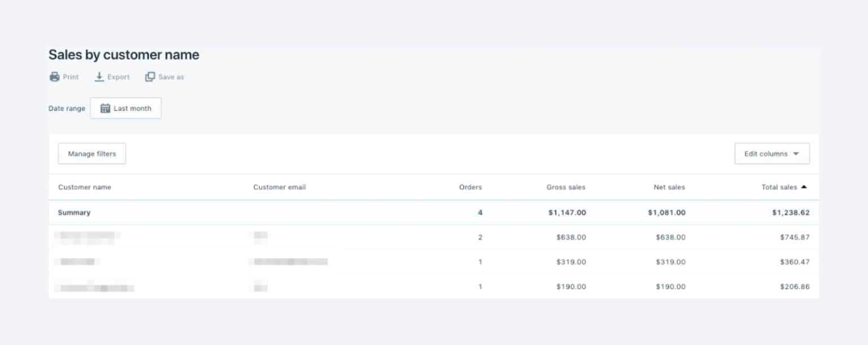Click the Export download-arrow icon

(x=99, y=77)
